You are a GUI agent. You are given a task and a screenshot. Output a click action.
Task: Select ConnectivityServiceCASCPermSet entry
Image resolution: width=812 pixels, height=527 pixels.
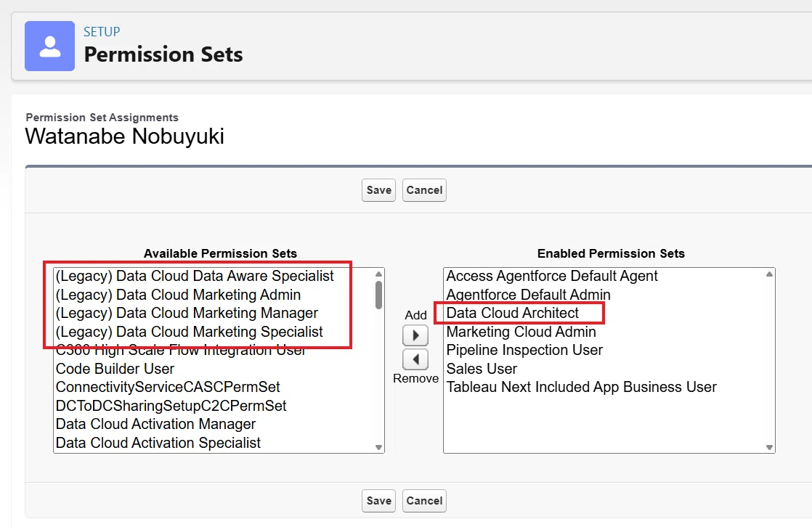pyautogui.click(x=168, y=387)
